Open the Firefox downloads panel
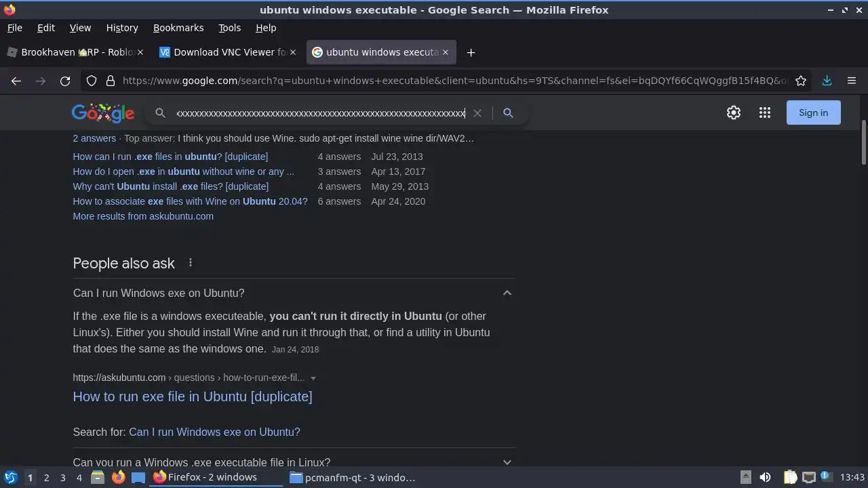 click(827, 81)
